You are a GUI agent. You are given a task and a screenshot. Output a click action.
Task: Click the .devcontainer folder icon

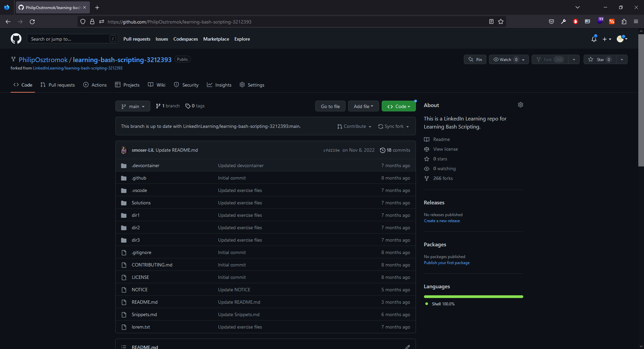click(124, 166)
